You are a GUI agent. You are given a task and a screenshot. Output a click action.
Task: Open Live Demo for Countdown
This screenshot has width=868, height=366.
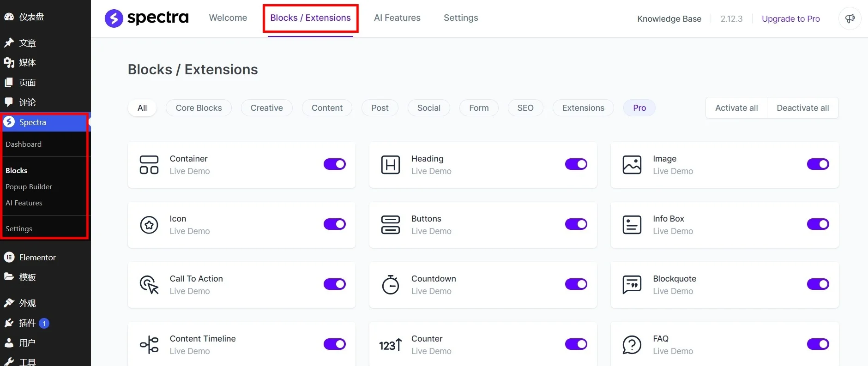[431, 291]
